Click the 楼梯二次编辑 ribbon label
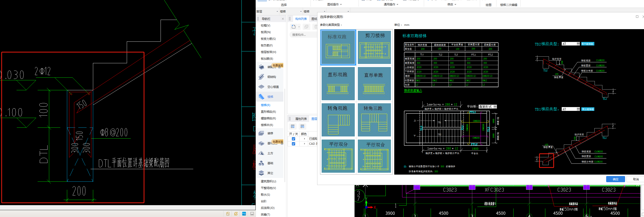Image resolution: width=644 pixels, height=217 pixels. (508, 5)
